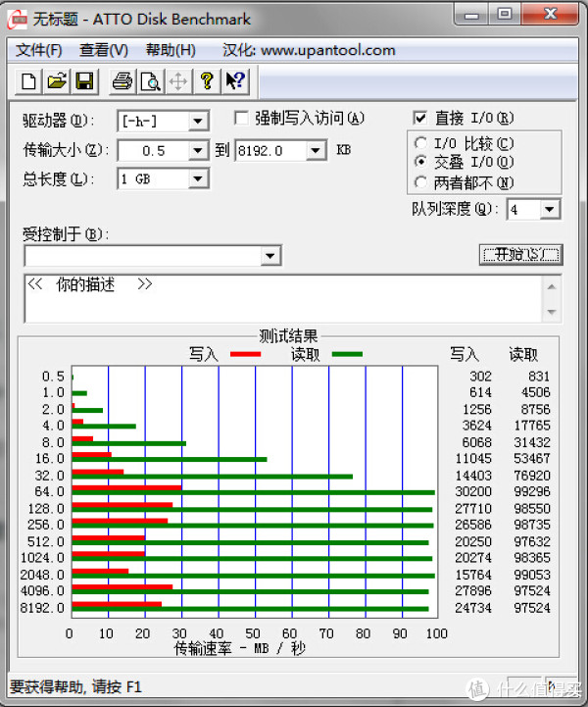
Task: Click the write value 302
Action: 481,377
